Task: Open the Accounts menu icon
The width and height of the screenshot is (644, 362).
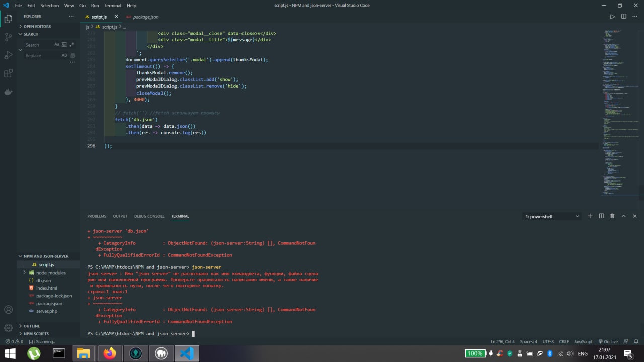Action: click(8, 310)
